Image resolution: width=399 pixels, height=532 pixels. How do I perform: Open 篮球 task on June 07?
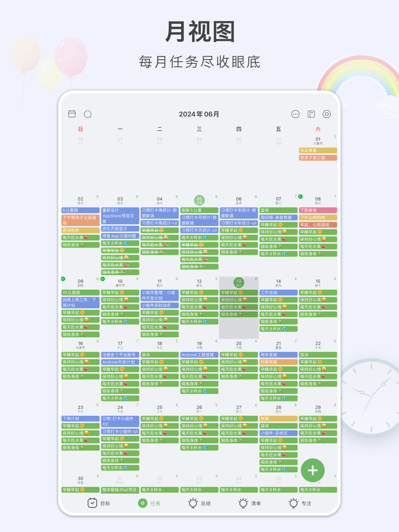(x=279, y=210)
